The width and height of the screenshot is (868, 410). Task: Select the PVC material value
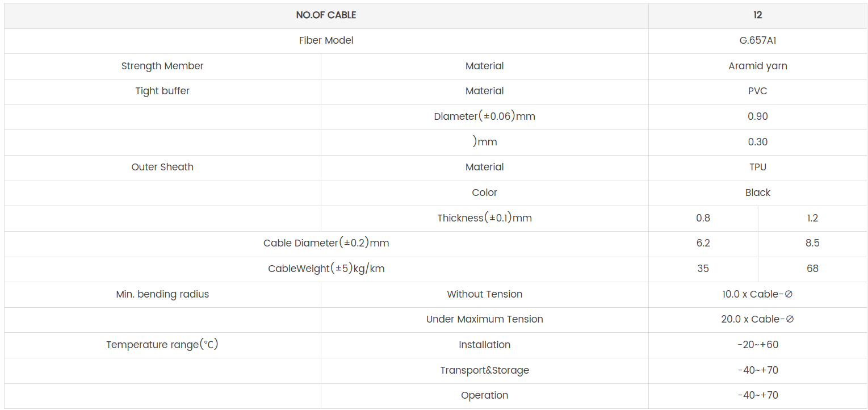coord(757,91)
